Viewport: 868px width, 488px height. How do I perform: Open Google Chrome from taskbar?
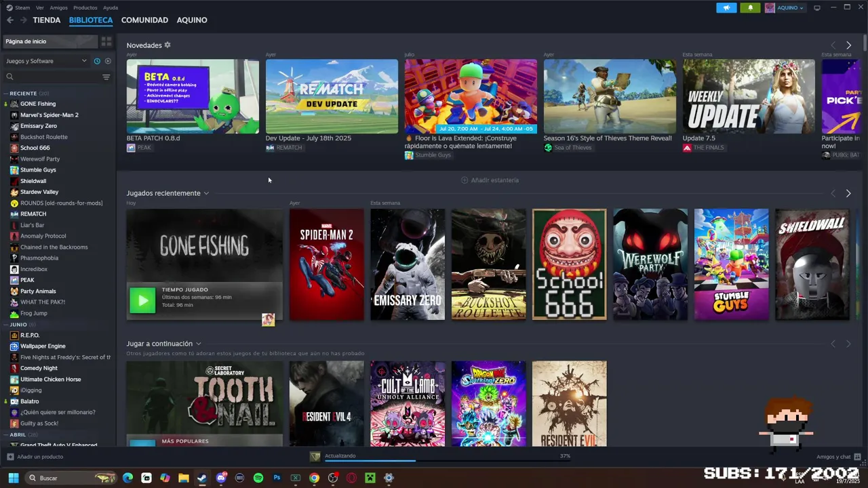point(314,478)
